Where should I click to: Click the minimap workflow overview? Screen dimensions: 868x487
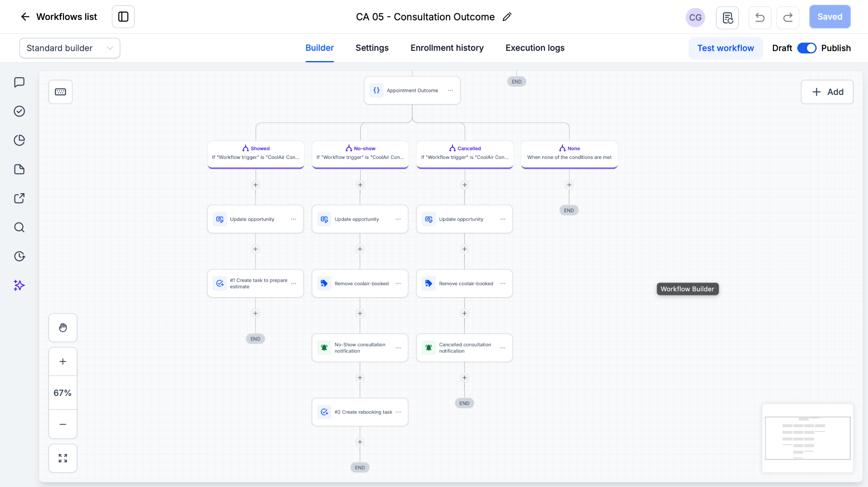[x=807, y=438]
